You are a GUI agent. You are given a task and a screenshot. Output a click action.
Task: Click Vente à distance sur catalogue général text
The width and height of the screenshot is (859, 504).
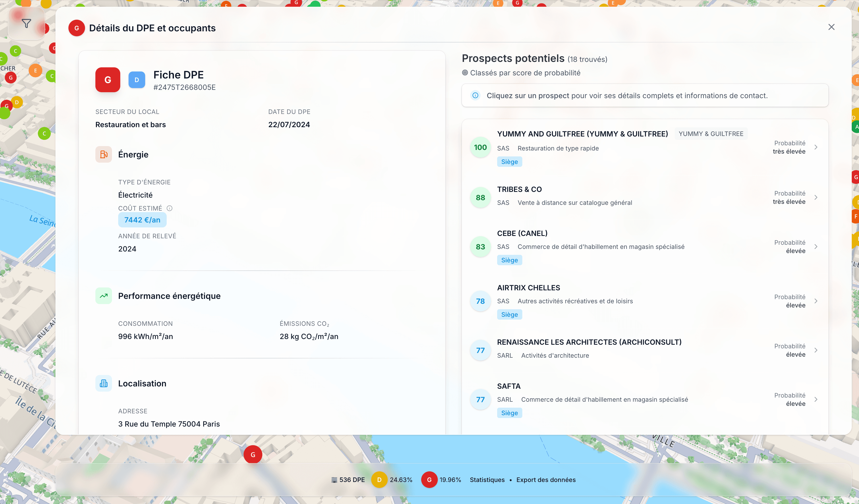pyautogui.click(x=575, y=203)
